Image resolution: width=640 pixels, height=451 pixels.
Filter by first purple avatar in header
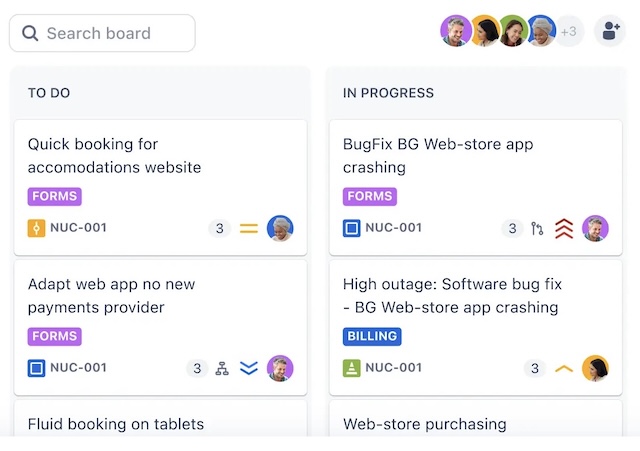(456, 31)
